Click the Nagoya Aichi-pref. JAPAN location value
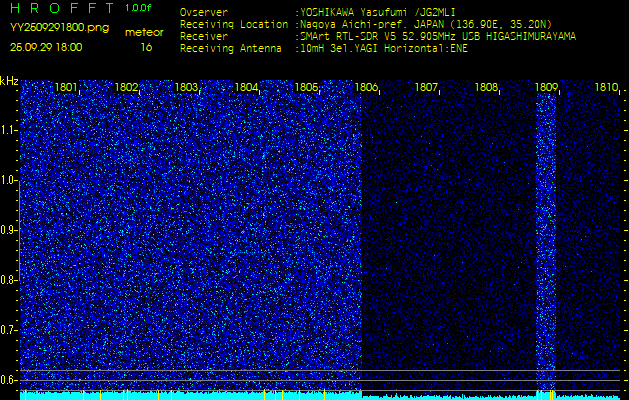 point(426,24)
